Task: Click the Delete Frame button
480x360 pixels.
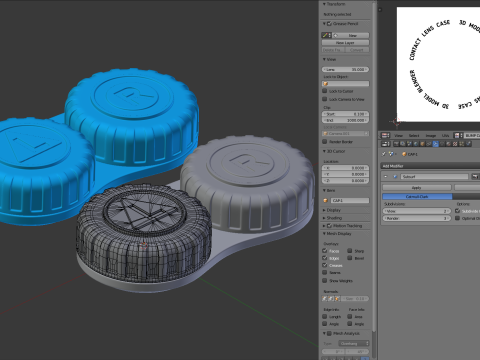Action: coord(333,50)
